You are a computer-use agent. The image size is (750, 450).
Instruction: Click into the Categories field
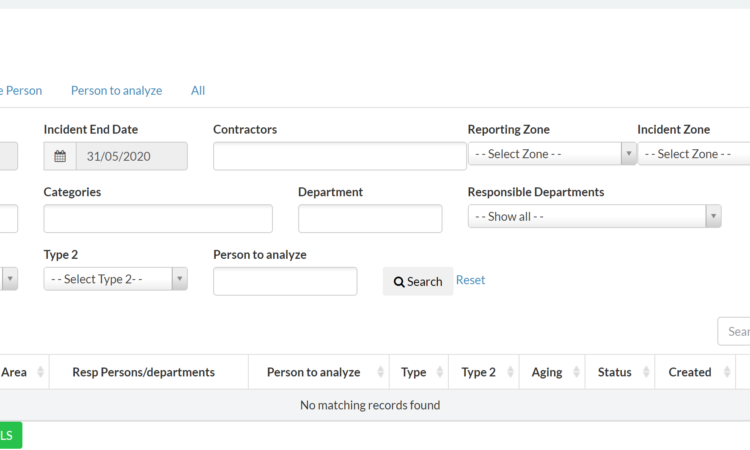[158, 219]
